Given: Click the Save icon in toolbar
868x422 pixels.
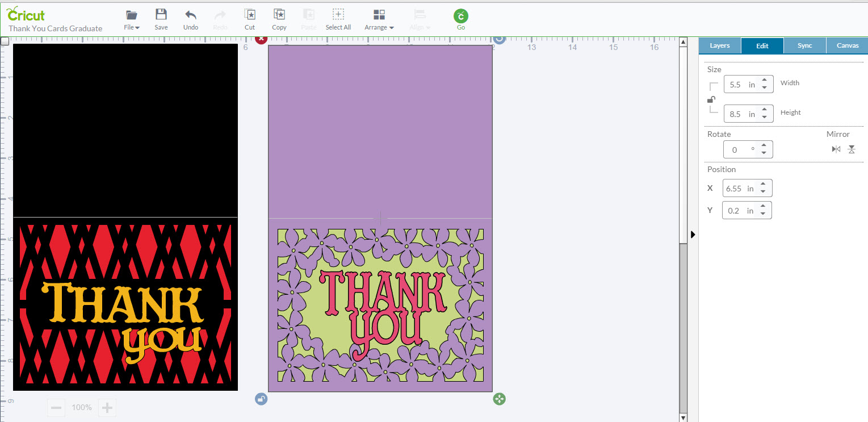Looking at the screenshot, I should coord(161,15).
